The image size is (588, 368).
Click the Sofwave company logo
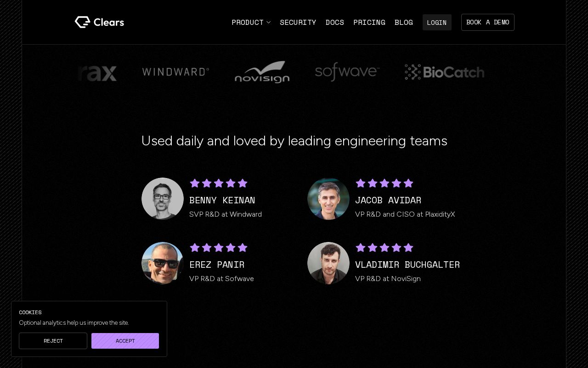tap(347, 72)
